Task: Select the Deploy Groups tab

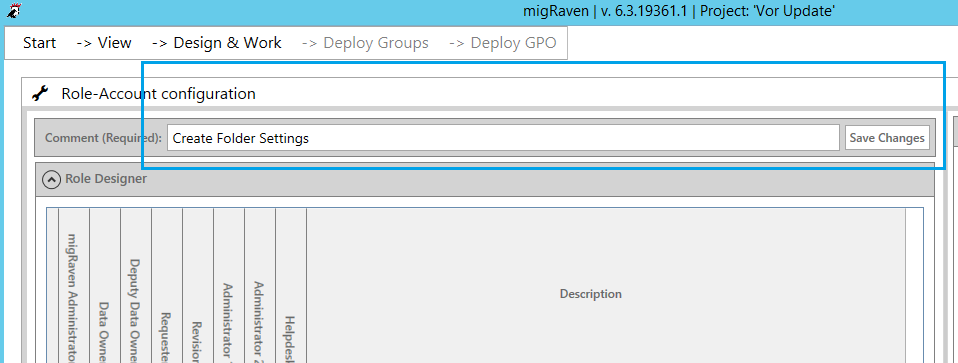Action: [x=365, y=43]
